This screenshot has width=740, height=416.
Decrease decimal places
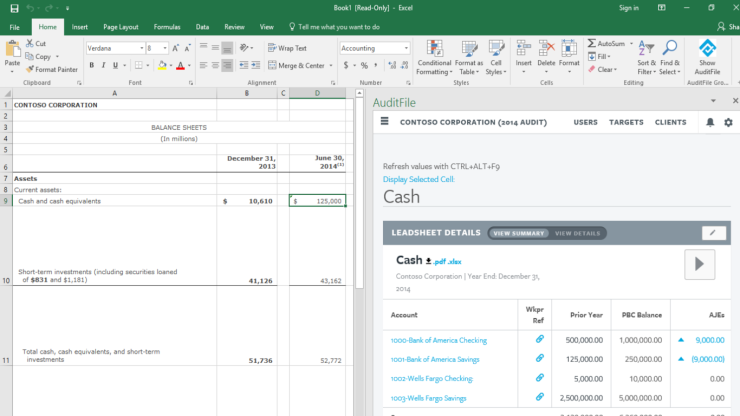pyautogui.click(x=404, y=66)
